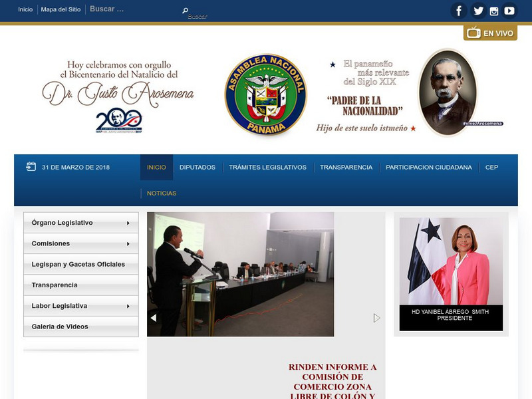Viewport: 532px width, 399px height.
Task: Click the YouTube channel icon
Action: pos(509,10)
